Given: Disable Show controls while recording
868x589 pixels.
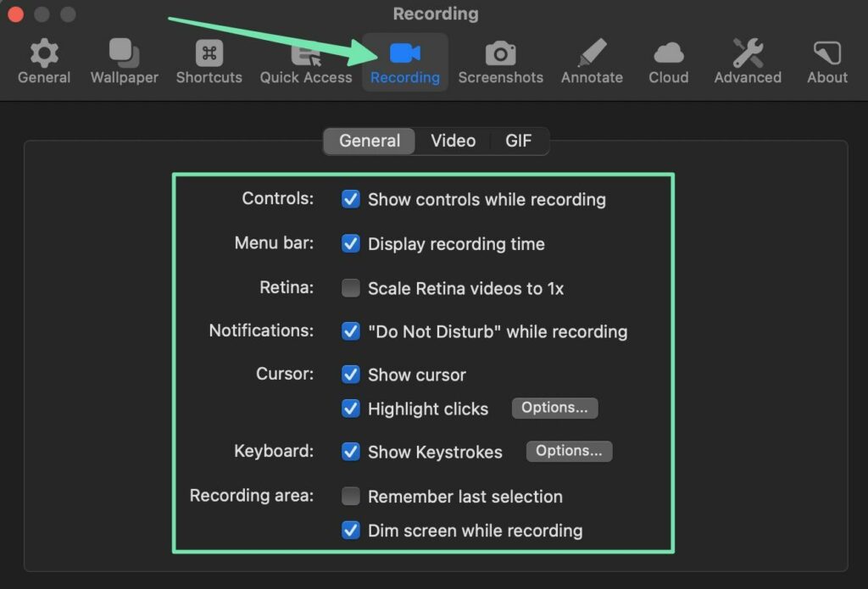Looking at the screenshot, I should pos(350,199).
